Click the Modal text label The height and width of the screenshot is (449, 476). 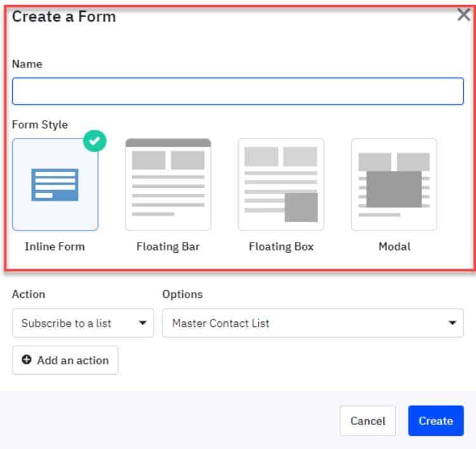point(394,246)
